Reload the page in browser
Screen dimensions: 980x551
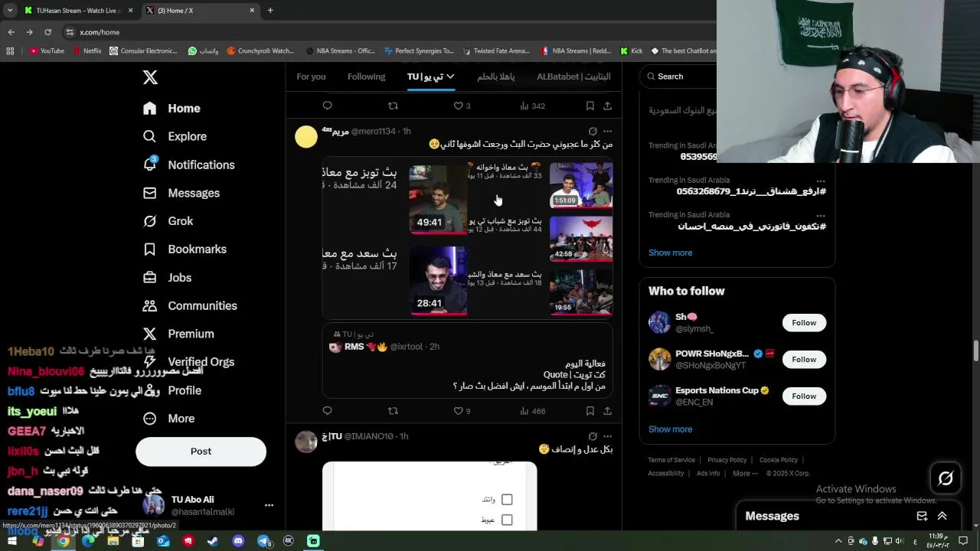47,32
